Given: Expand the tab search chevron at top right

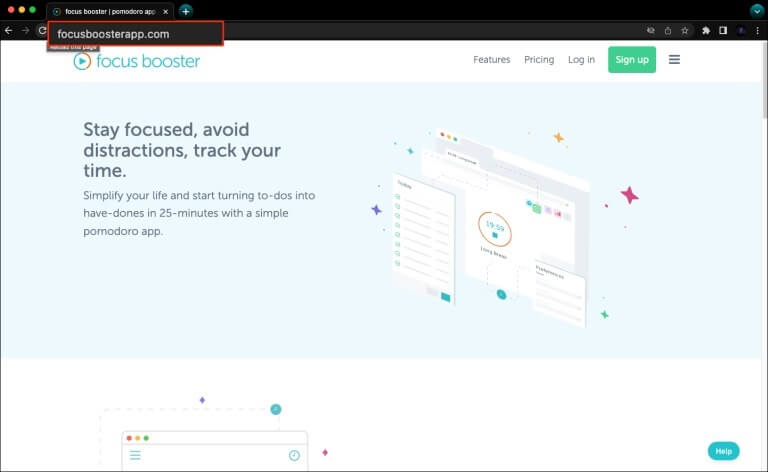Looking at the screenshot, I should [x=757, y=10].
